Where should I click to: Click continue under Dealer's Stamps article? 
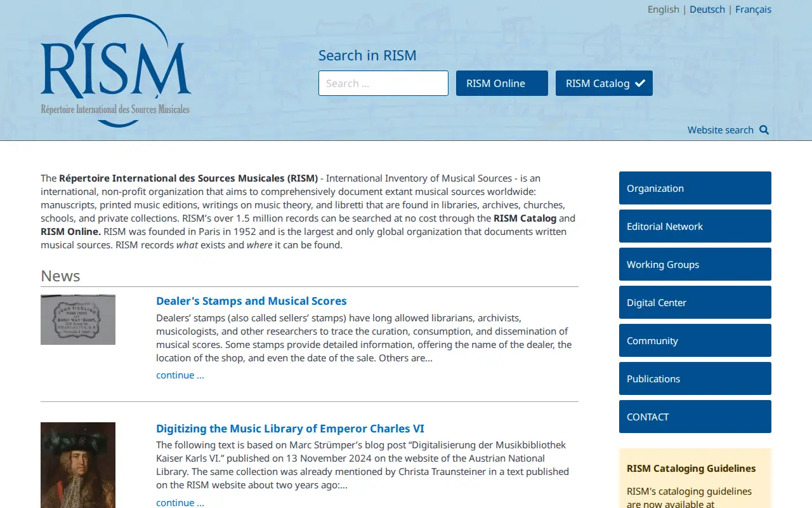(x=180, y=375)
